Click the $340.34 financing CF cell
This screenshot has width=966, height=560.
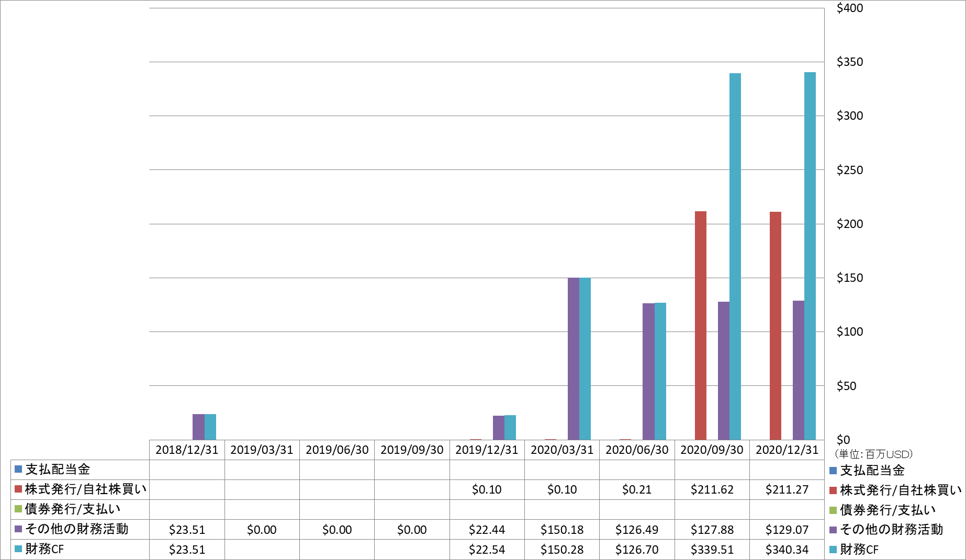(x=787, y=550)
